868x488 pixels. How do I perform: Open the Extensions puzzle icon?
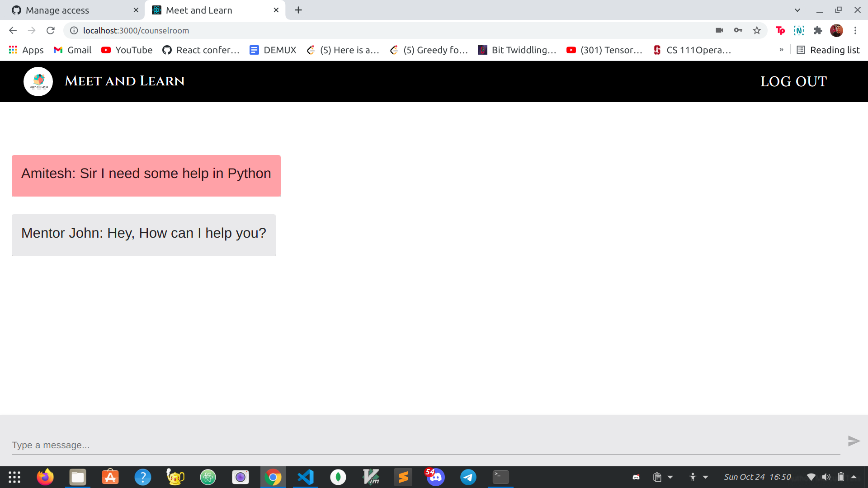pos(817,30)
